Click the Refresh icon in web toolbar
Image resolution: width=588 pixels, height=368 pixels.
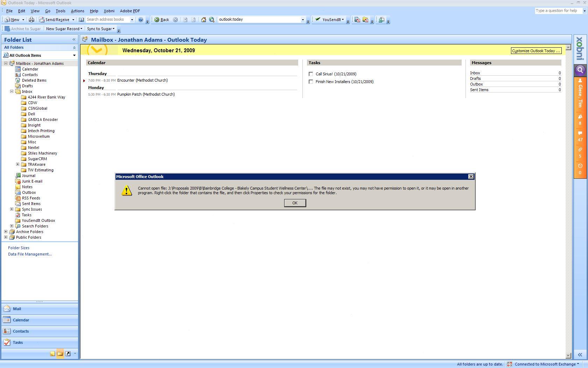(193, 20)
